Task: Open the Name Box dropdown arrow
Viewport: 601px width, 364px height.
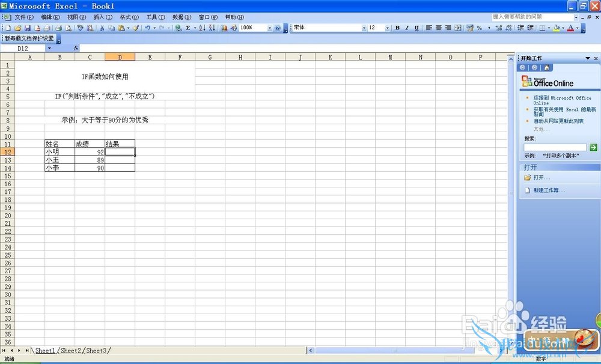Action: click(49, 48)
